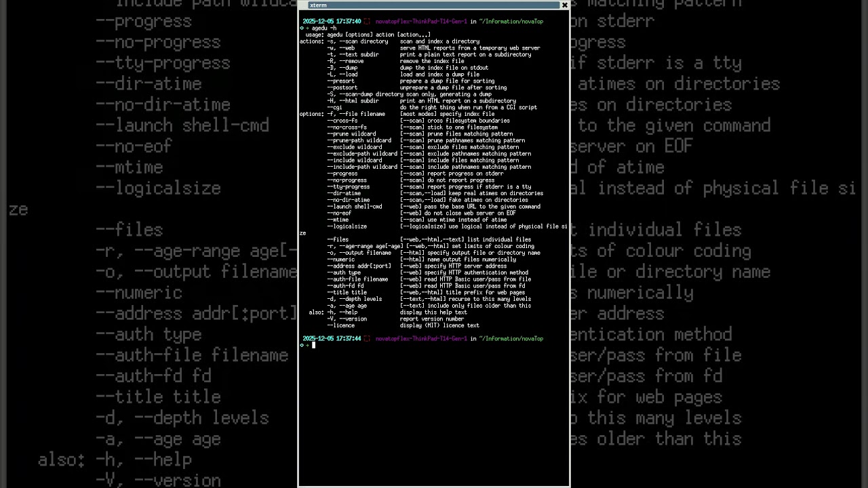This screenshot has width=868, height=488.
Task: Click '--address addr[:port]' in small xterm window
Action: click(359, 266)
